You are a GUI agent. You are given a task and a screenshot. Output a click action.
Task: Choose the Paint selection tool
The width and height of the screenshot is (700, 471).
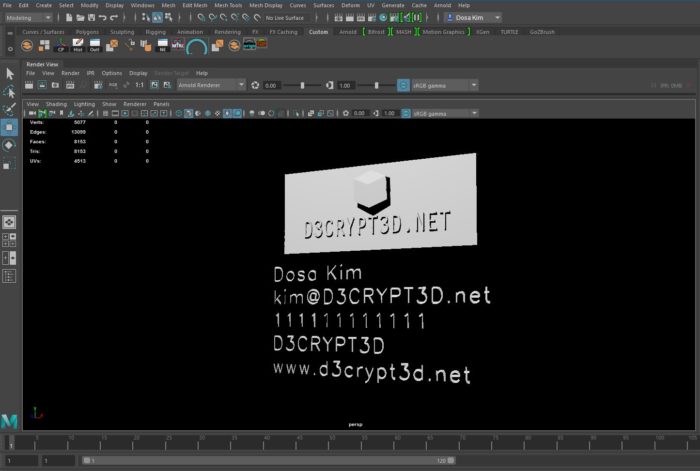[x=9, y=109]
